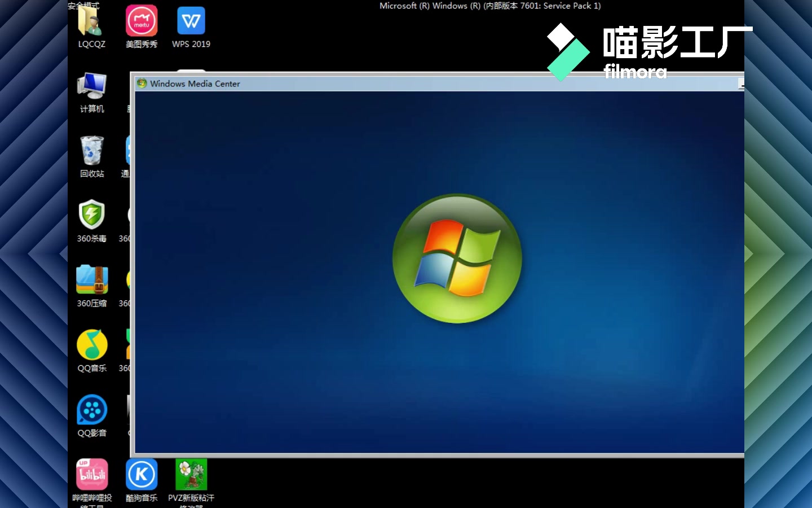Open 360杀毒 antivirus
The width and height of the screenshot is (812, 508).
(91, 215)
